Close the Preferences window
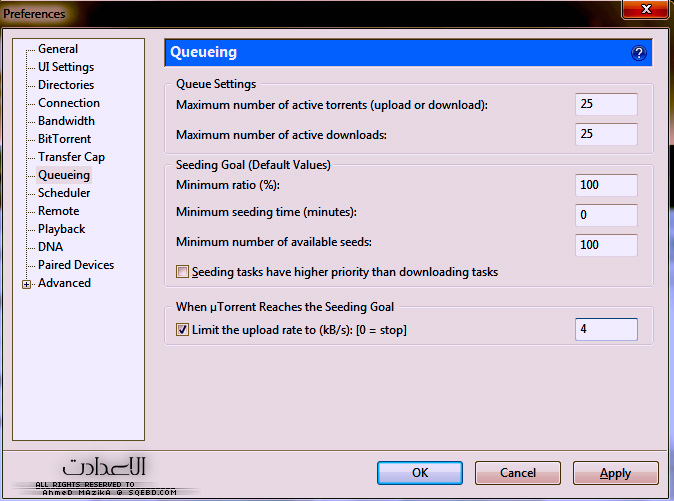The height and width of the screenshot is (501, 674). coord(644,13)
